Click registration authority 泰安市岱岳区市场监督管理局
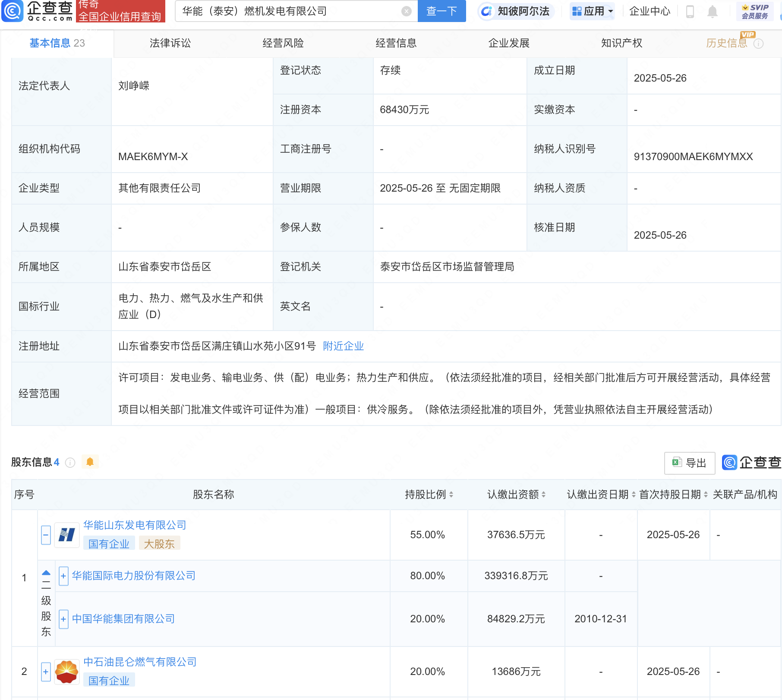This screenshot has width=782, height=700. [447, 267]
